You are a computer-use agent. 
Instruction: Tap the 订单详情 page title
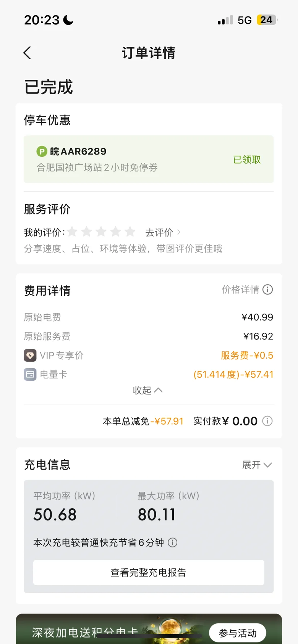tap(149, 53)
